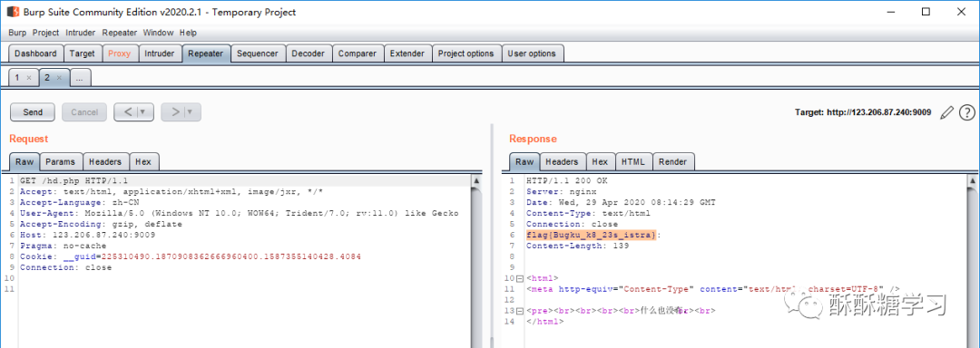Click the Burp Suite logo icon
The width and height of the screenshot is (980, 348).
pyautogui.click(x=13, y=12)
